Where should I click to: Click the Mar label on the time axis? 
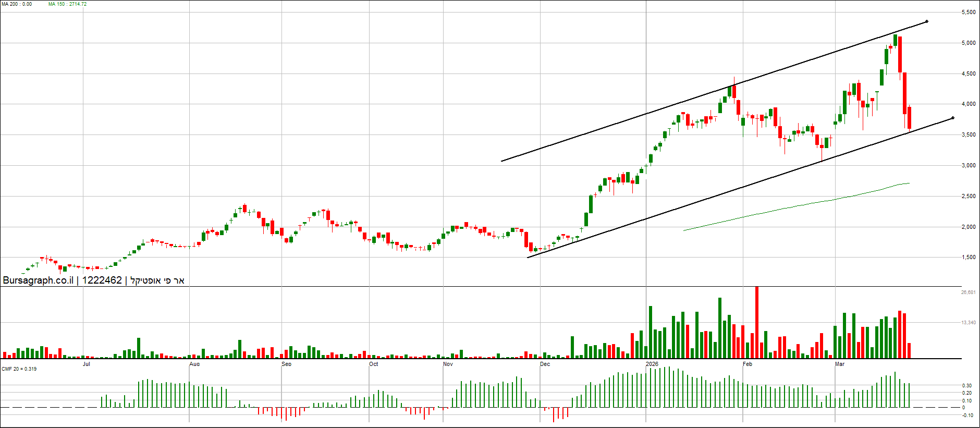(840, 364)
